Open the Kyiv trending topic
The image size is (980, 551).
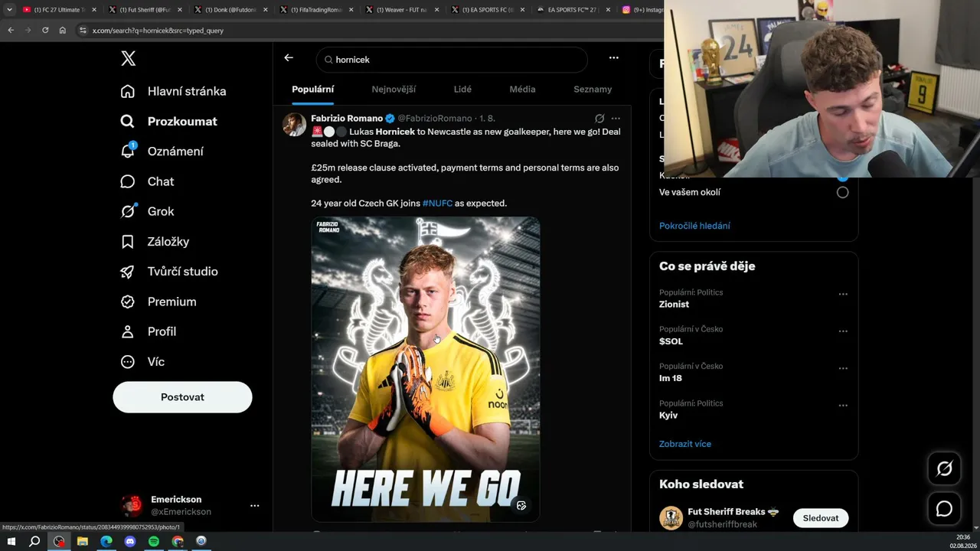coord(668,416)
